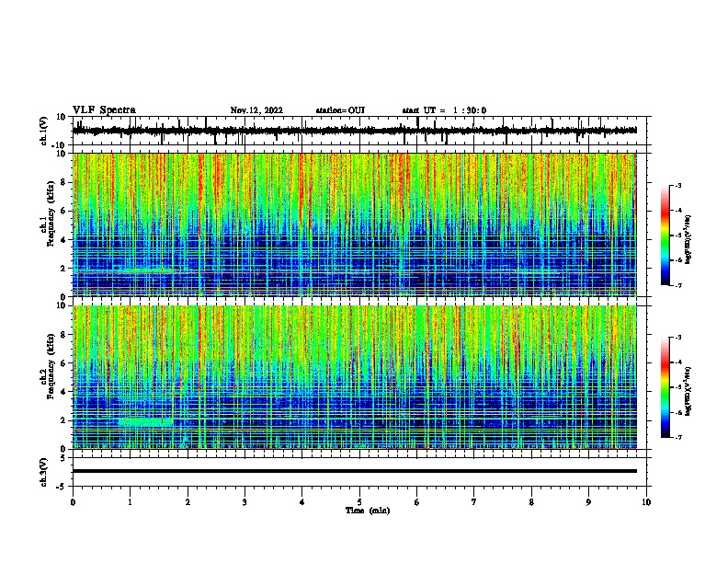The height and width of the screenshot is (563, 728).
Task: Click the "ch.3(V)" axis label
Action: pos(44,472)
